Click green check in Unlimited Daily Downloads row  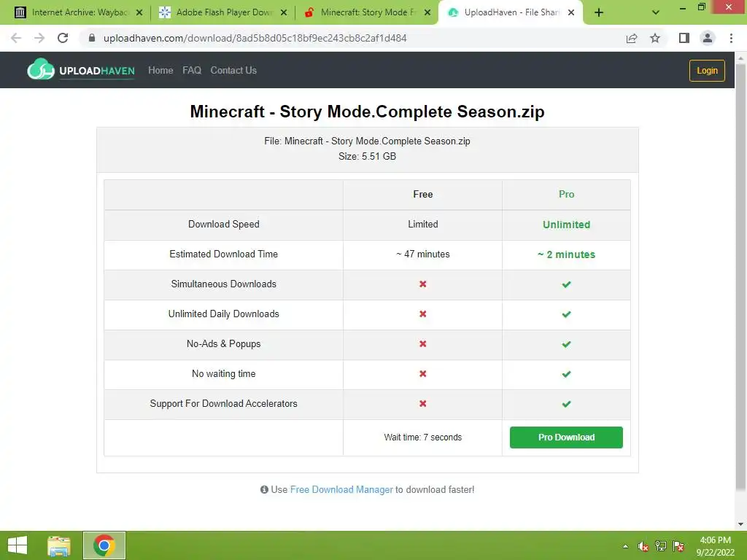[x=566, y=314]
